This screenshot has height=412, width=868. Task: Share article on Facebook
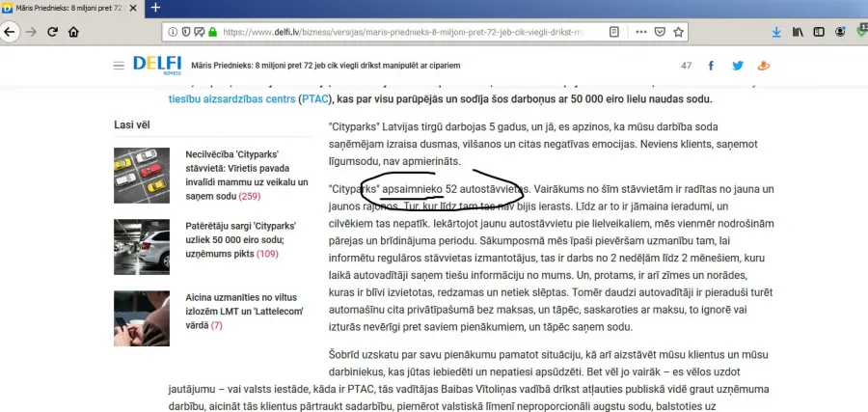click(x=712, y=66)
